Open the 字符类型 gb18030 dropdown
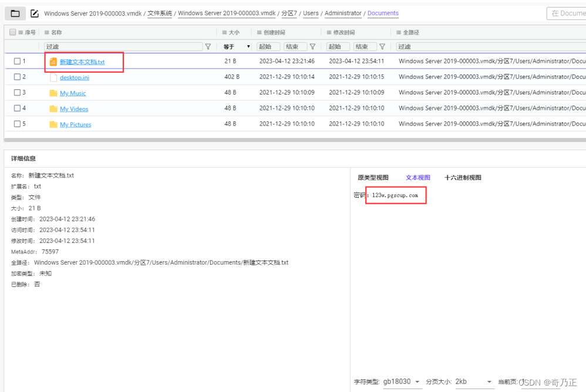The height and width of the screenshot is (392, 586). click(402, 382)
